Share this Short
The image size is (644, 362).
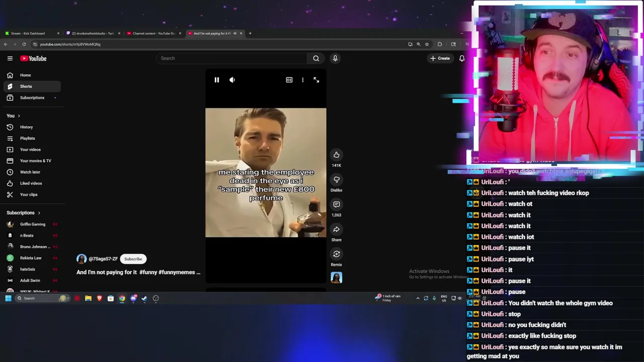pyautogui.click(x=336, y=229)
